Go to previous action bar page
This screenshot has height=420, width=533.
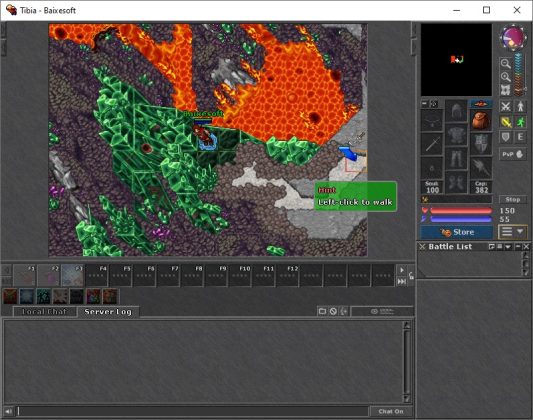click(6, 270)
